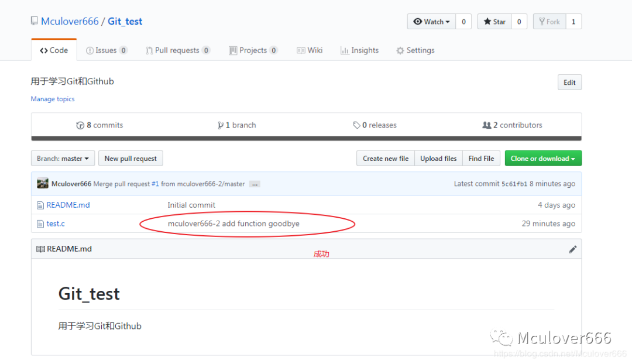
Task: Edit the README with the pencil icon
Action: coord(573,249)
